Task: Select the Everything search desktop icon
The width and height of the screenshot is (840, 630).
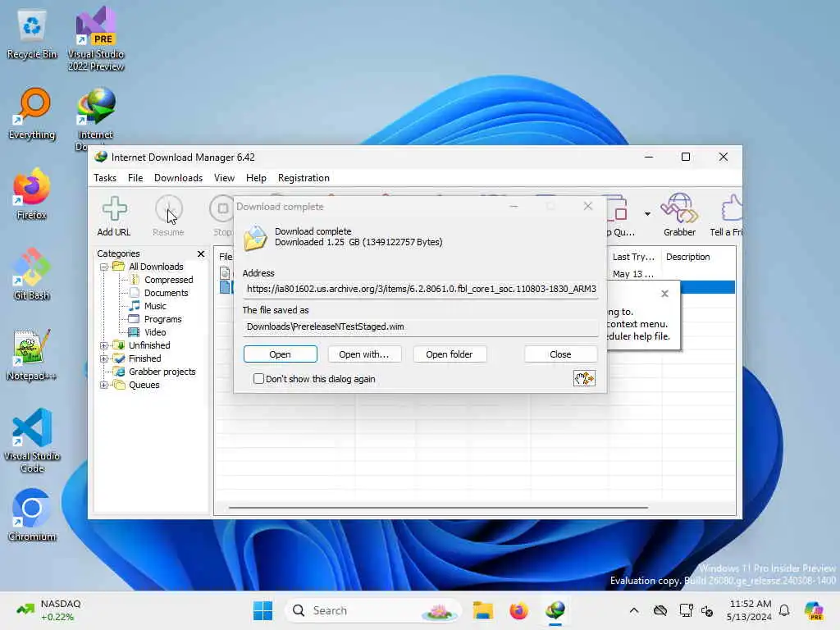Action: point(32,113)
